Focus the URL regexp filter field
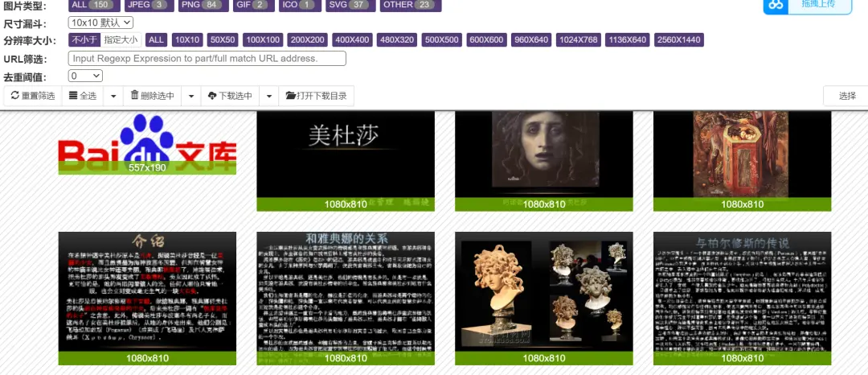868x375 pixels. click(x=207, y=58)
